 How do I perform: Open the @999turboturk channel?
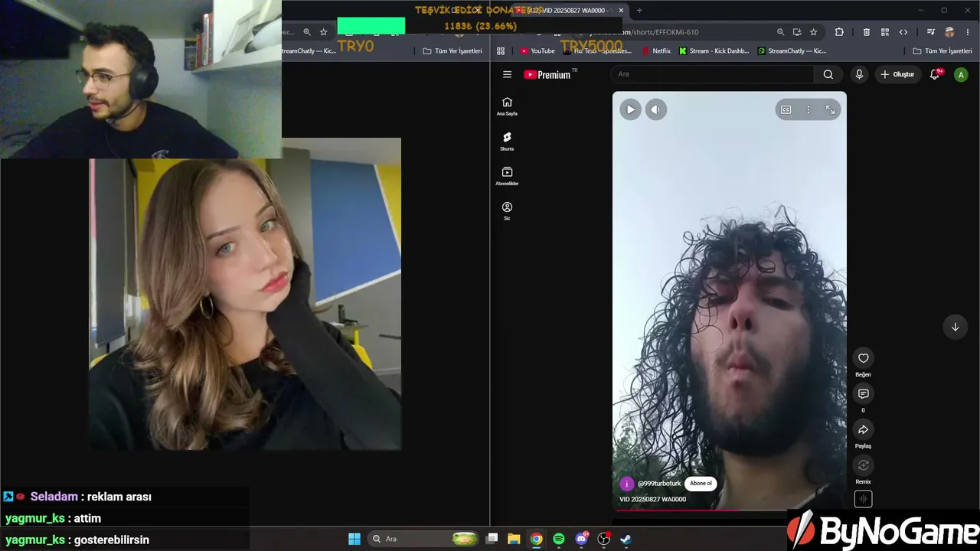point(659,484)
